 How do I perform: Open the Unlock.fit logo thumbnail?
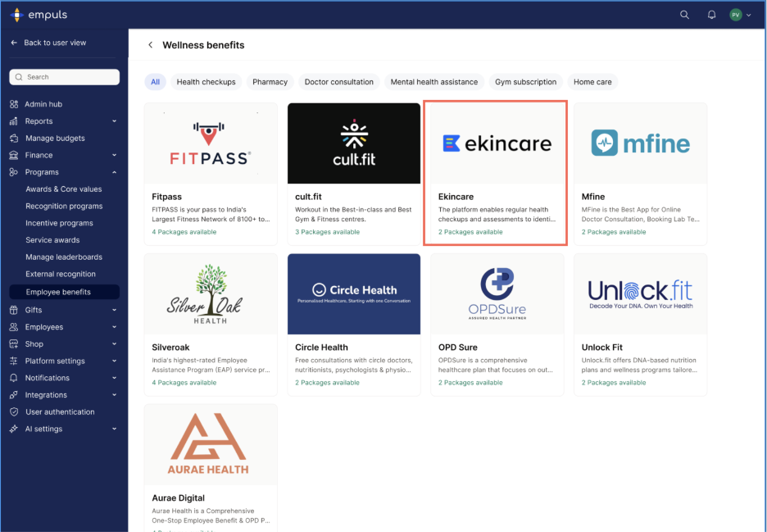click(640, 294)
